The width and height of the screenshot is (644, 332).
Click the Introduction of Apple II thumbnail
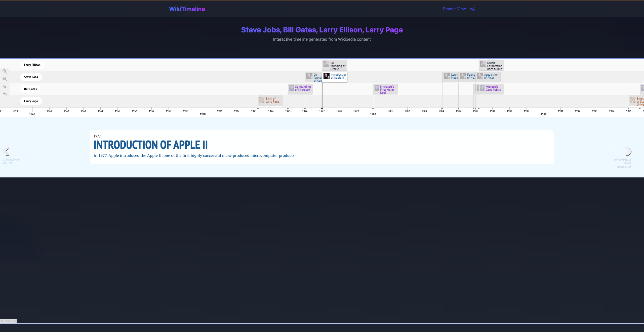(327, 76)
